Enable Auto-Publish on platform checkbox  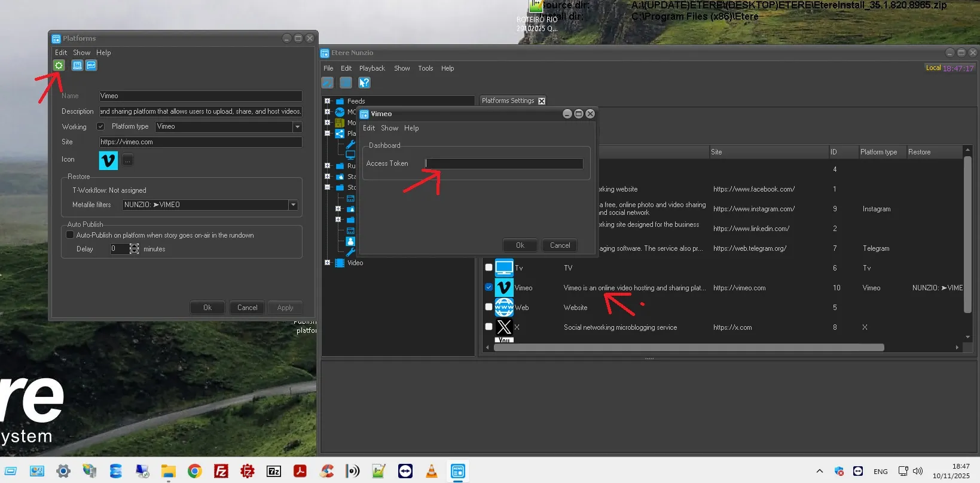[70, 235]
